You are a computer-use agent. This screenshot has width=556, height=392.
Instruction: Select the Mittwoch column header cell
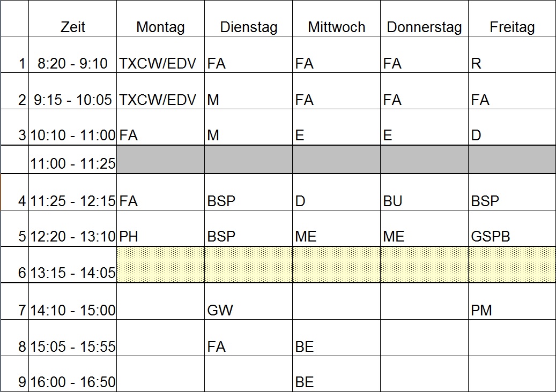pos(337,18)
